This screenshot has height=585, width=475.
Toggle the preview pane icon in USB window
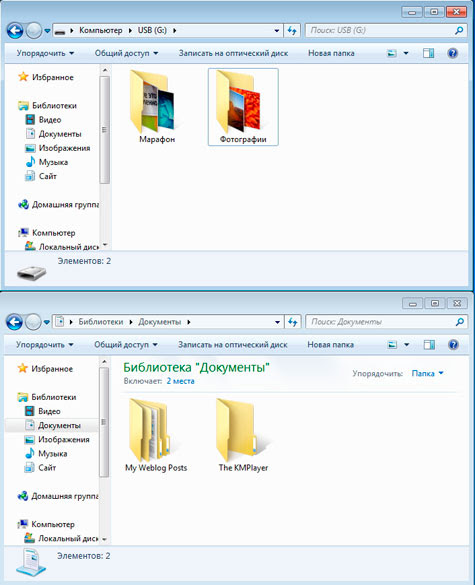click(428, 53)
